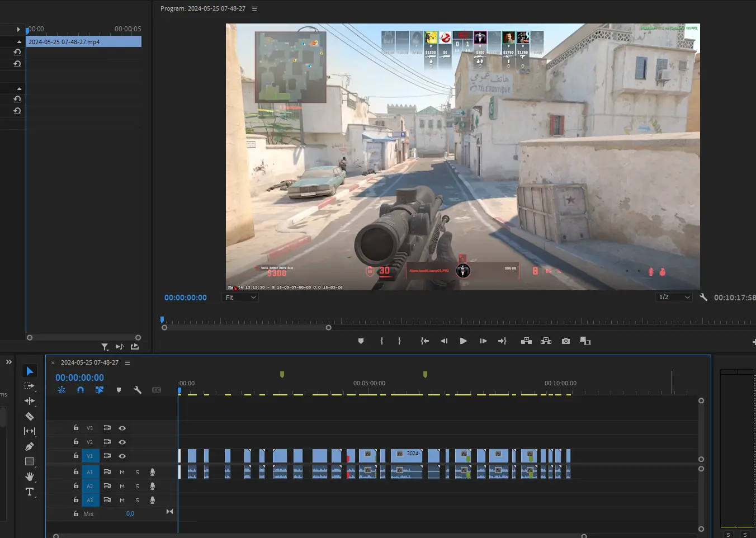Click the Extract button in Program Monitor
Screen dimensions: 756x538
click(546, 341)
